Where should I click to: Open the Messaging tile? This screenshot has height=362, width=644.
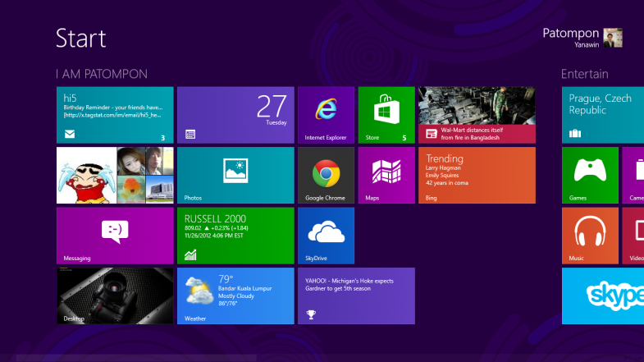pos(115,235)
